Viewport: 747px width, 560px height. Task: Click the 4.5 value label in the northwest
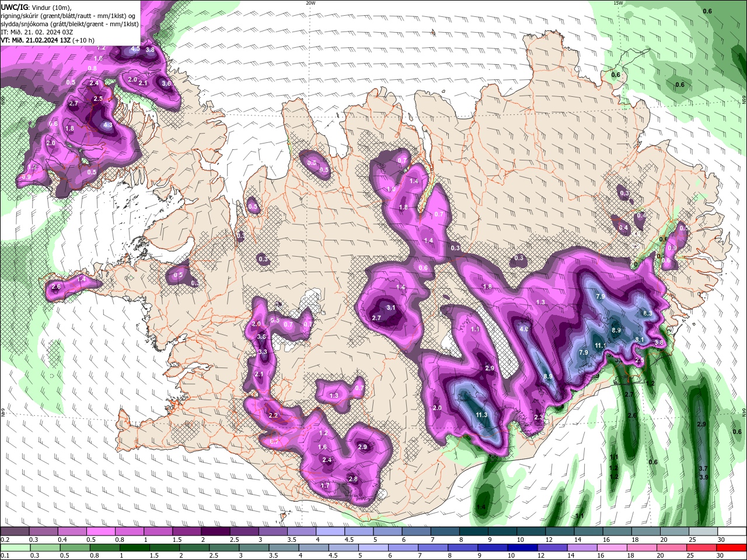pyautogui.click(x=135, y=48)
